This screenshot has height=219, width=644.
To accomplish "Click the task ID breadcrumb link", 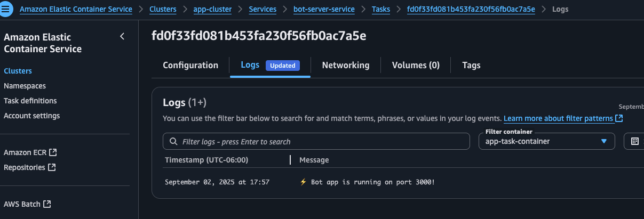I will [471, 9].
